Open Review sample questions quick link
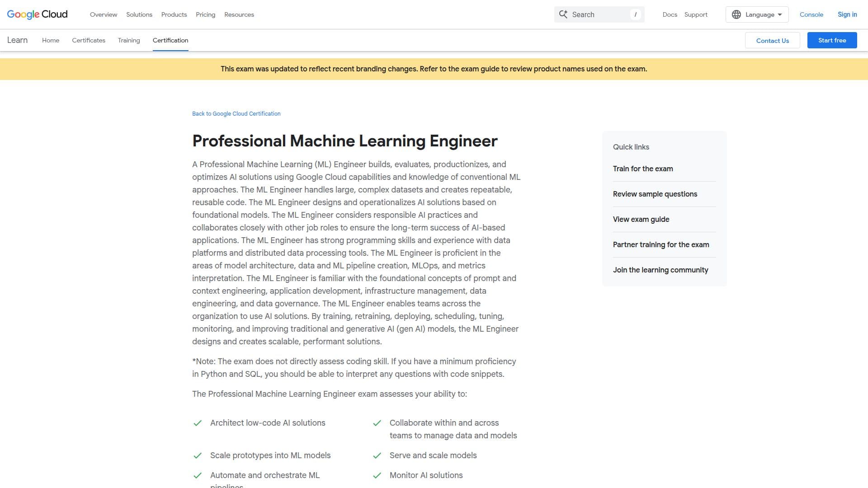The height and width of the screenshot is (488, 868). tap(655, 194)
